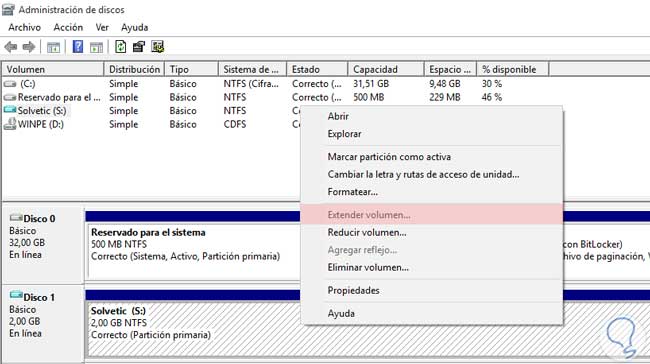Click the blue help question mark icon
This screenshot has height=364, width=650.
[x=78, y=46]
